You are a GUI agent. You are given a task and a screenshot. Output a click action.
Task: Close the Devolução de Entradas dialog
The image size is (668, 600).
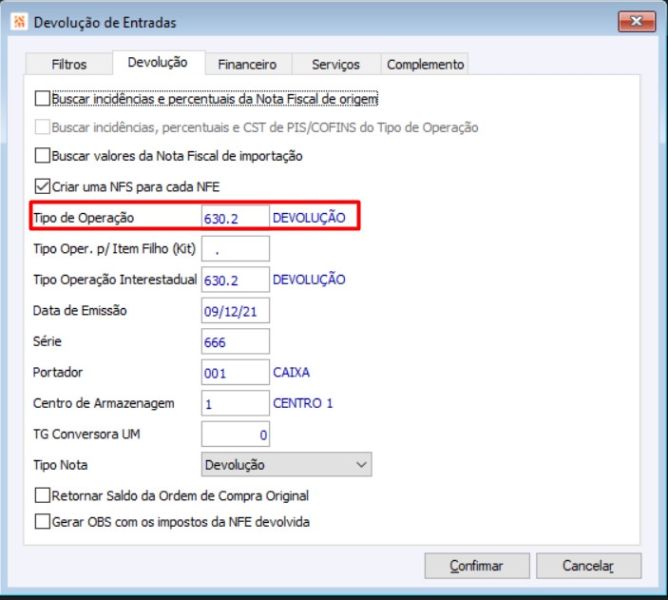636,22
